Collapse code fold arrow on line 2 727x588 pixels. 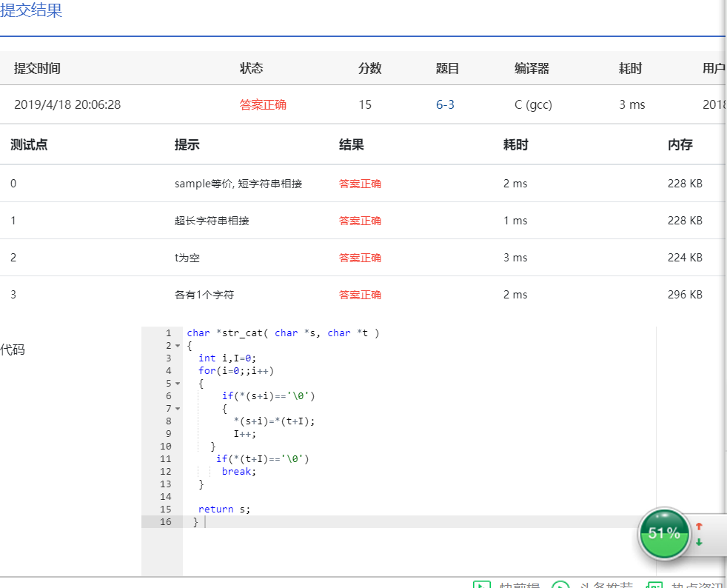pyautogui.click(x=178, y=346)
